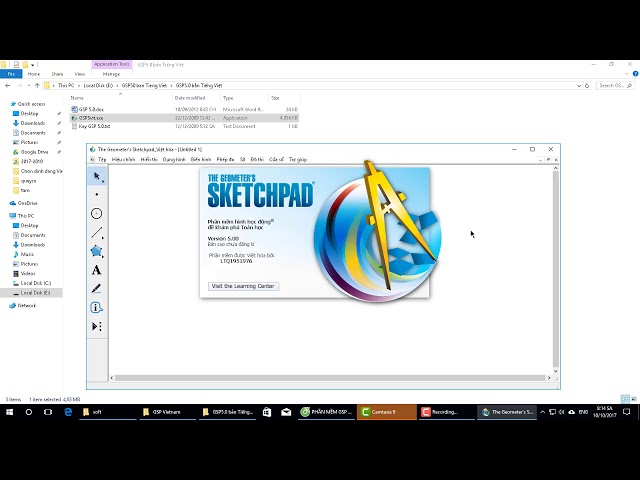
Task: Open the Store icon on the taskbar
Action: [267, 412]
